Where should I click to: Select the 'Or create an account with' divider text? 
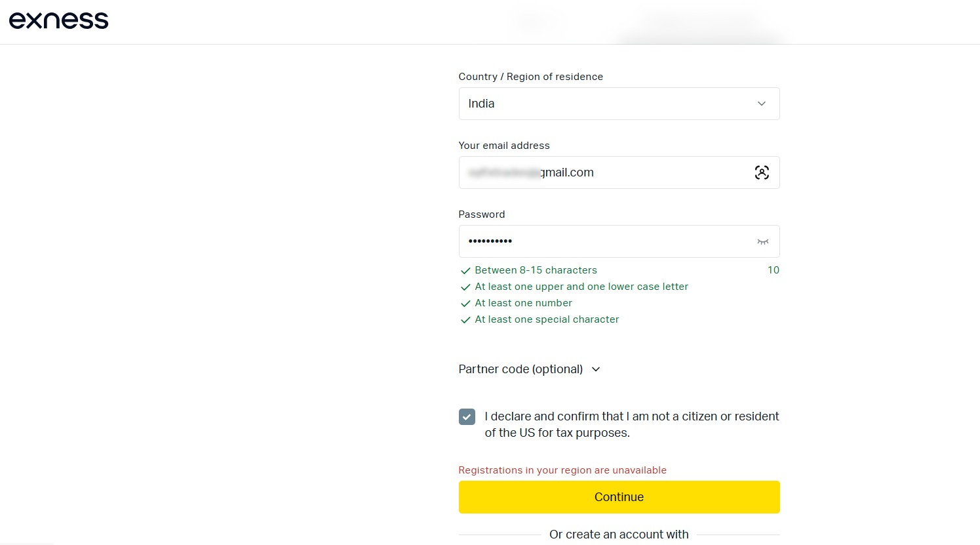coord(619,534)
